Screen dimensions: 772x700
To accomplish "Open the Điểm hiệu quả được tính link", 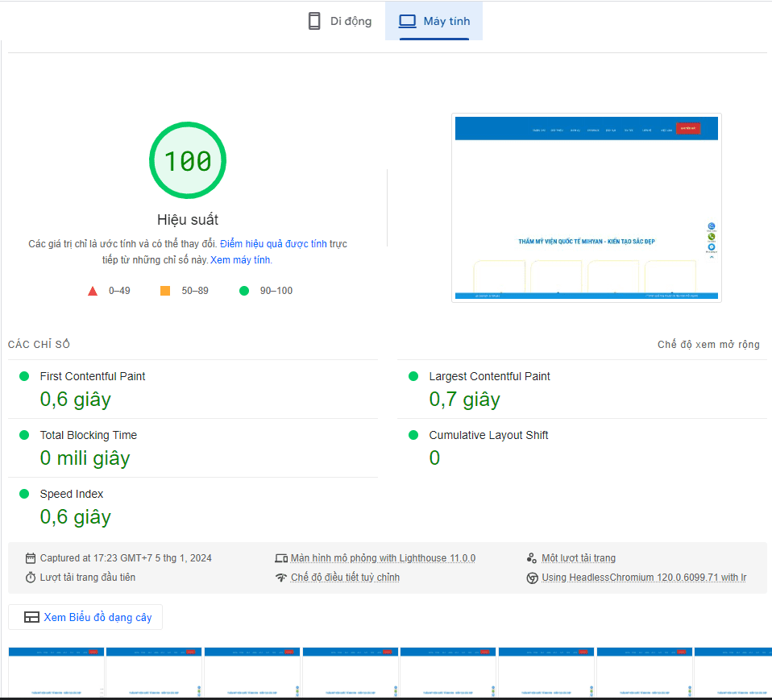I will coord(273,244).
